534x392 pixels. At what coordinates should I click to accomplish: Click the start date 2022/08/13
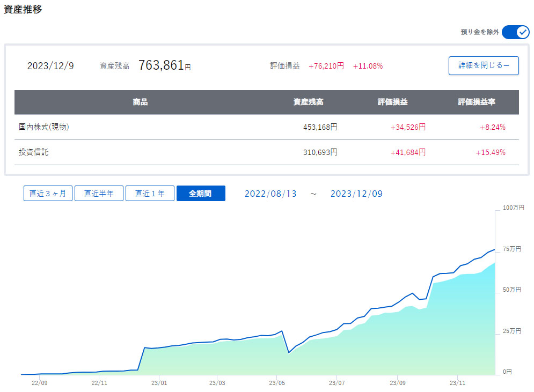pos(270,194)
